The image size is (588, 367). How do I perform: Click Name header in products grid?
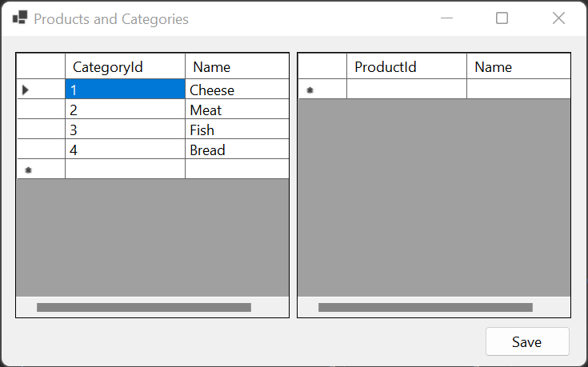[x=518, y=67]
